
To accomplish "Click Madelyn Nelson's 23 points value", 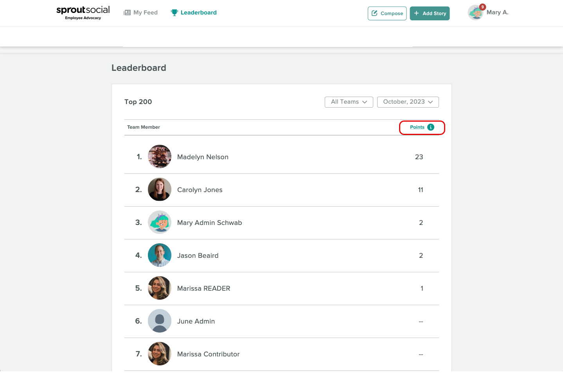I will [x=419, y=157].
